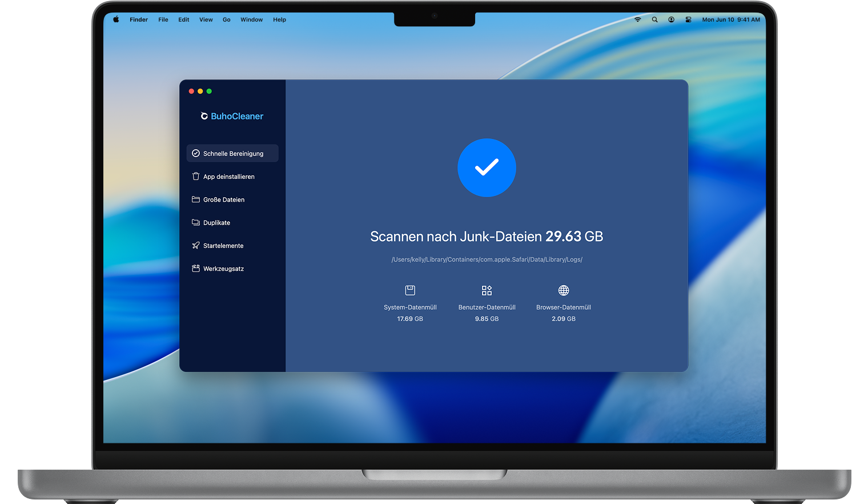Select Schnelle Bereinigung in sidebar
Screen dimensions: 868x504
[x=232, y=153]
